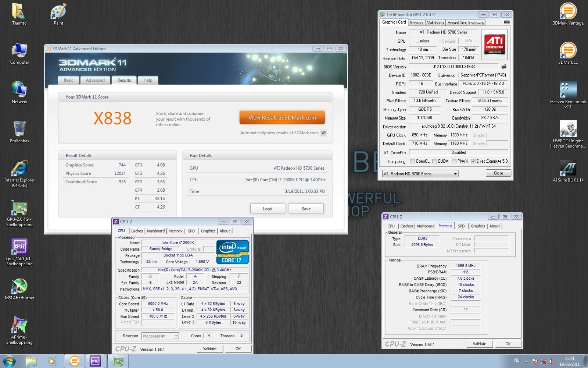588x368 pixels.
Task: Open the Prullenbak recycle bin
Action: [x=19, y=132]
